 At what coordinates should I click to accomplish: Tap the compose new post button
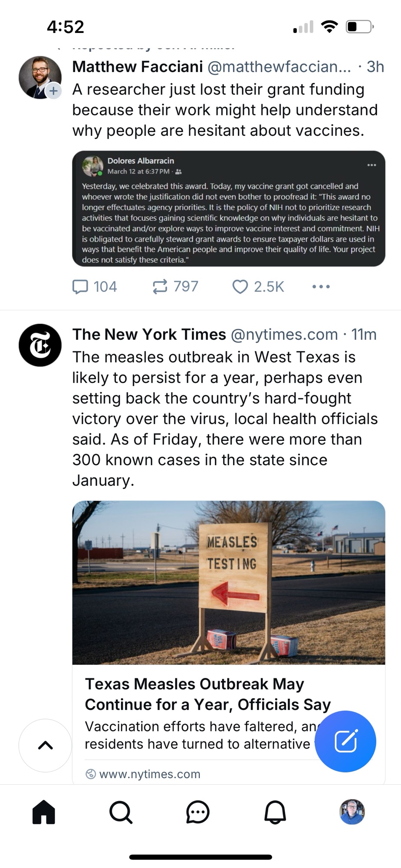coord(345,741)
